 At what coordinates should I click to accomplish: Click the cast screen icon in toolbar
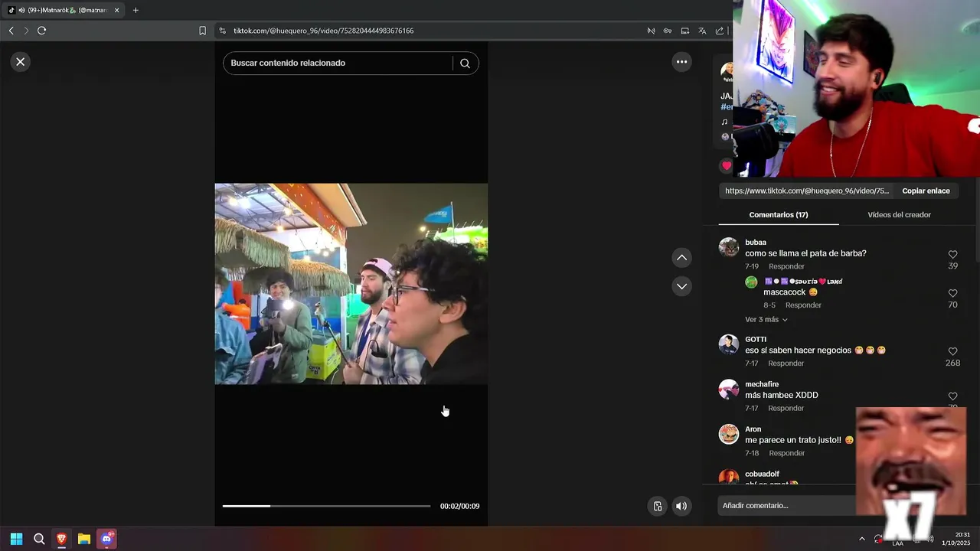point(684,31)
